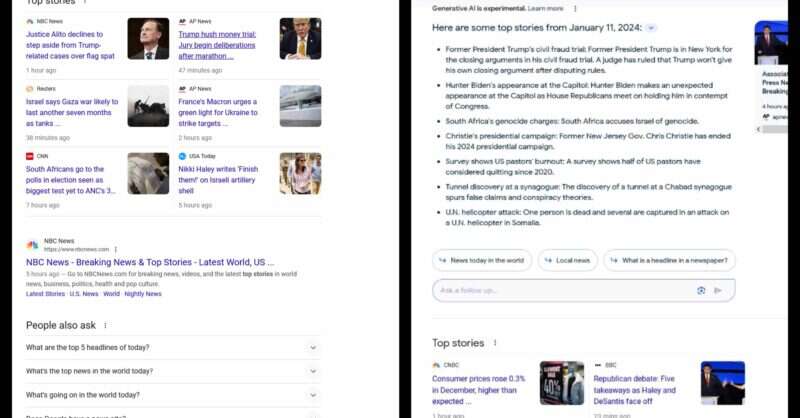
Task: Click the CNBC story sale sign thumbnail
Action: (x=562, y=383)
